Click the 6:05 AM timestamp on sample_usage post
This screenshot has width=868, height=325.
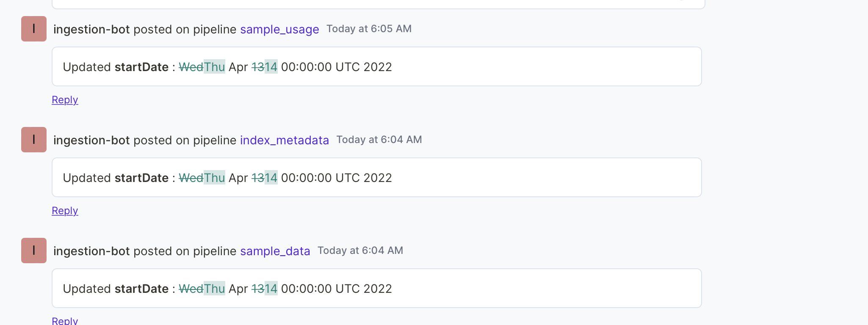point(369,29)
